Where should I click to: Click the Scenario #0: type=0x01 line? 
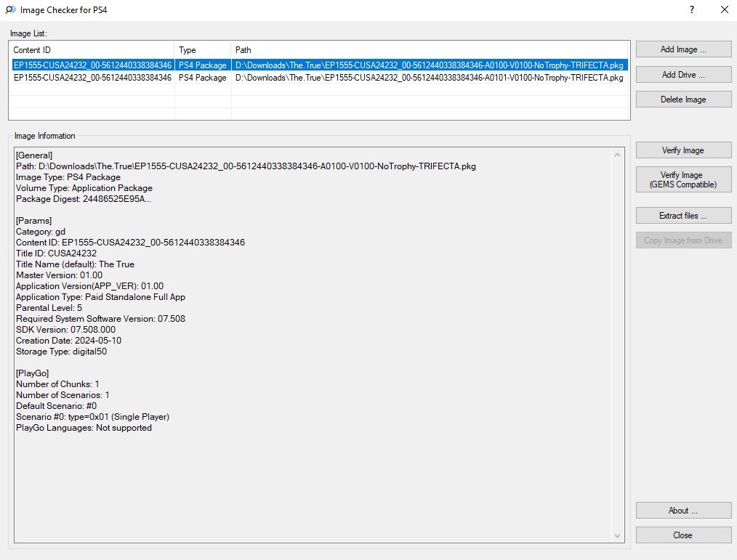pyautogui.click(x=92, y=417)
